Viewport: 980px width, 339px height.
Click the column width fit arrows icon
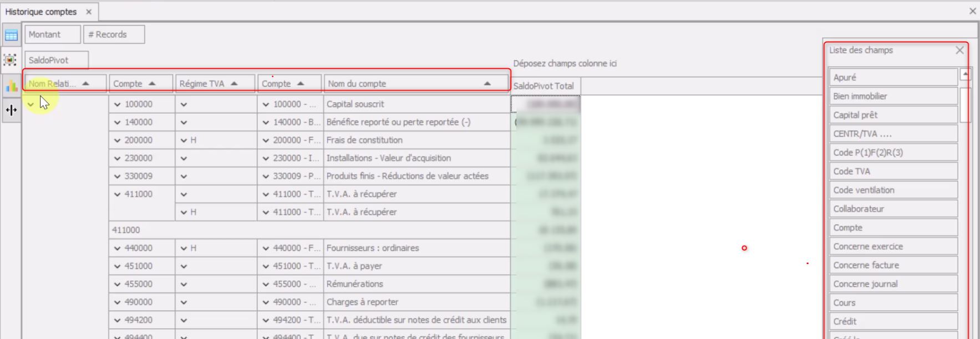(11, 110)
